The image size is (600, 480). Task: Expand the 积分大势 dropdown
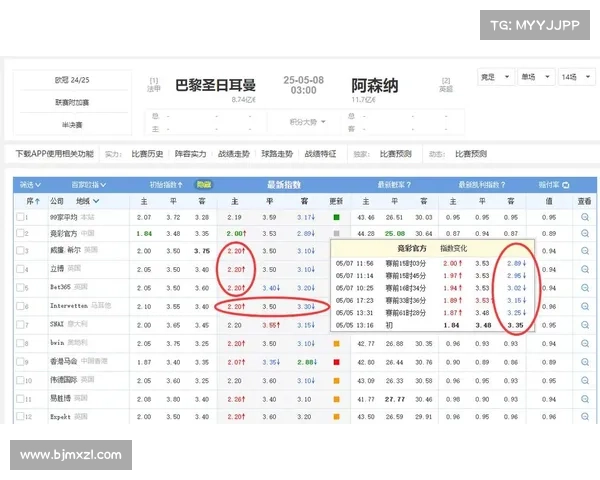(307, 122)
